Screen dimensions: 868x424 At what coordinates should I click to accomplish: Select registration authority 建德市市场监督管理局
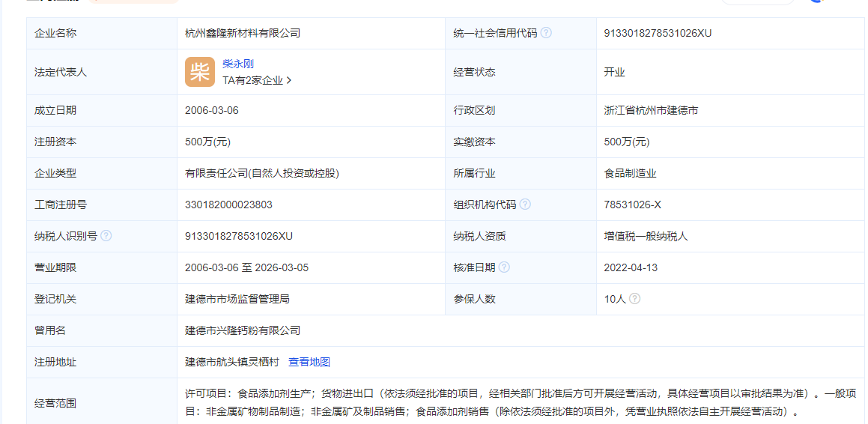click(237, 300)
